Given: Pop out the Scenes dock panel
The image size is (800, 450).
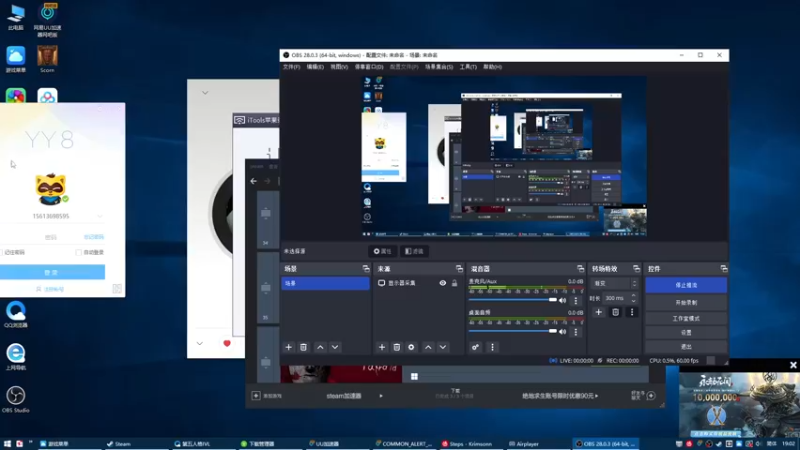Looking at the screenshot, I should tap(366, 268).
